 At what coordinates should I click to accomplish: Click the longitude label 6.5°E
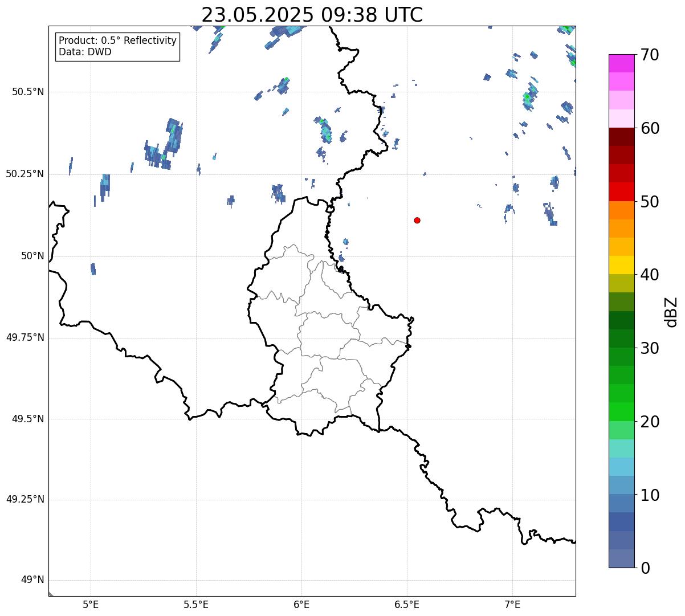[x=407, y=605]
